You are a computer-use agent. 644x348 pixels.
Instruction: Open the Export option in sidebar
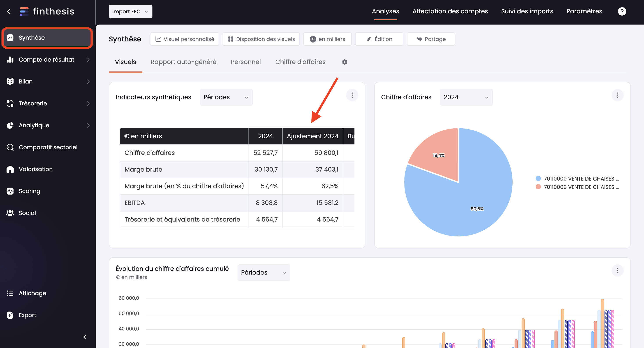[x=27, y=315]
